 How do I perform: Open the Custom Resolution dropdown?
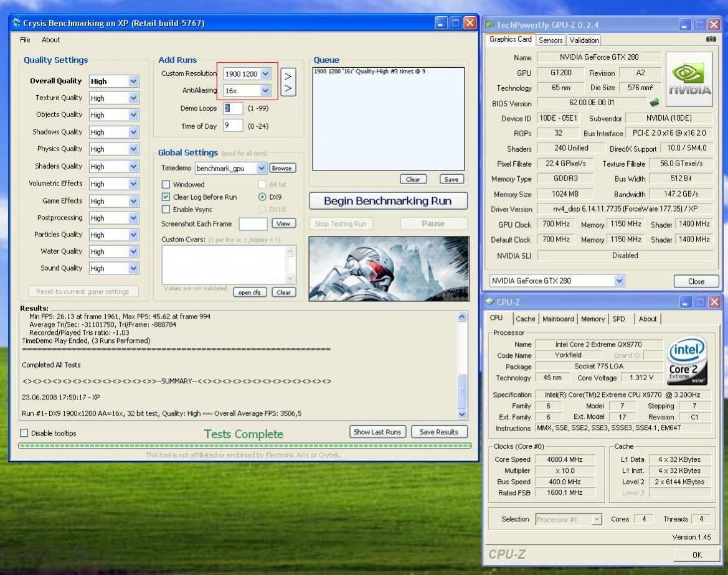(265, 74)
